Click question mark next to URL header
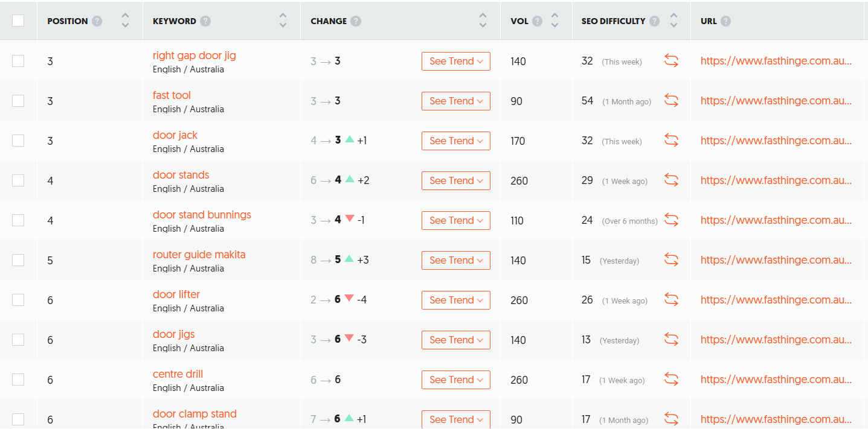This screenshot has height=429, width=868. pos(725,21)
